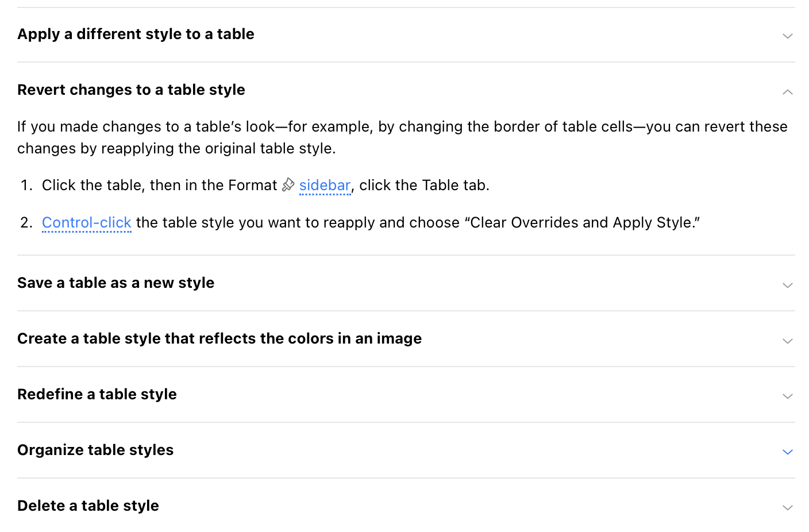Expand "Save a table as a new style" heading
This screenshot has width=809, height=532.
click(115, 283)
